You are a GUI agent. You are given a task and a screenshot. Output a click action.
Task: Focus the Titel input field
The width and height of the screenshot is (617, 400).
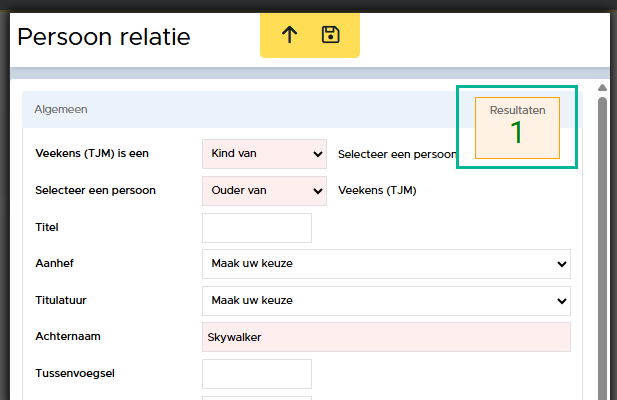[x=257, y=228]
